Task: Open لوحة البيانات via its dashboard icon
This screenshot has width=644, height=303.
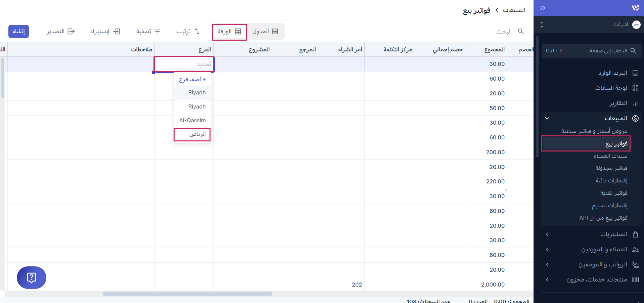Action: (636, 88)
